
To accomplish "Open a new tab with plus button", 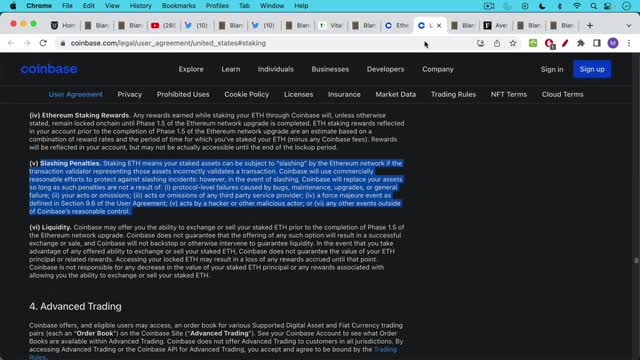I will [589, 25].
